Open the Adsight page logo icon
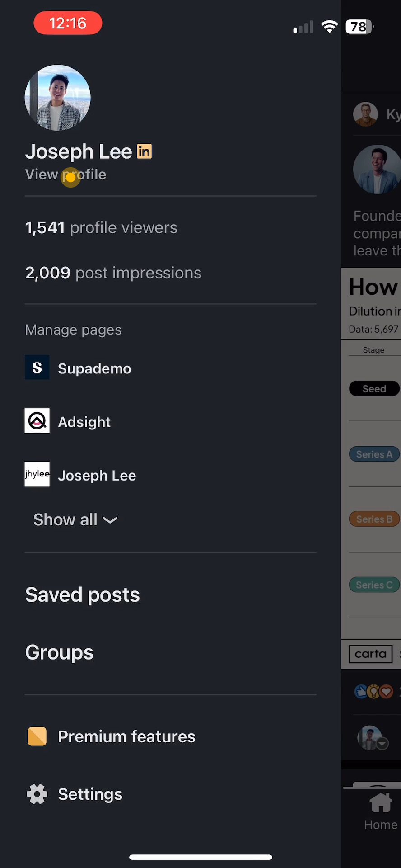The image size is (401, 868). (x=37, y=421)
